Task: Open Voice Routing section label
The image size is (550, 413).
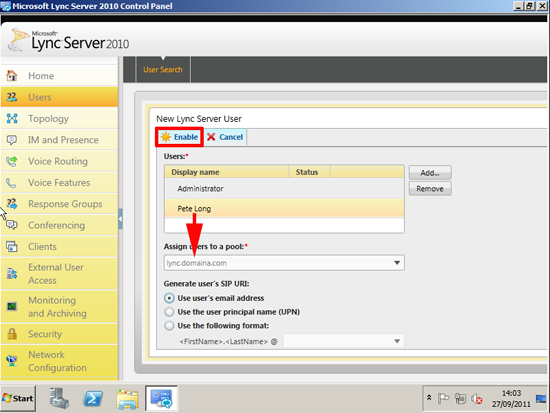Action: click(x=58, y=161)
